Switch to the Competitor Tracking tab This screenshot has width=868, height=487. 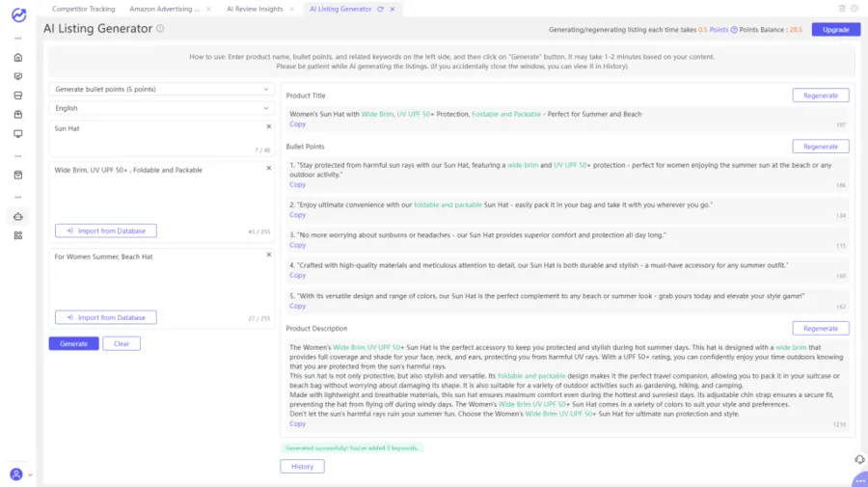[83, 9]
